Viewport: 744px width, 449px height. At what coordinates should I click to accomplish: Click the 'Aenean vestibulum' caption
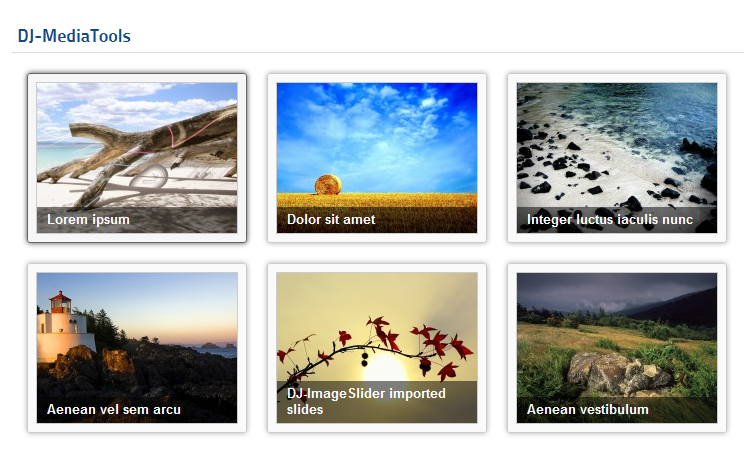587,410
